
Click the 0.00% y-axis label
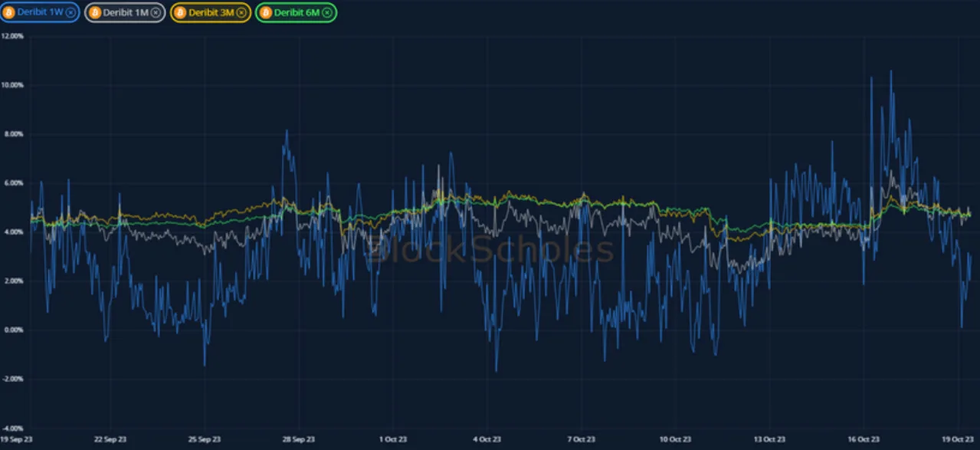[x=15, y=330]
